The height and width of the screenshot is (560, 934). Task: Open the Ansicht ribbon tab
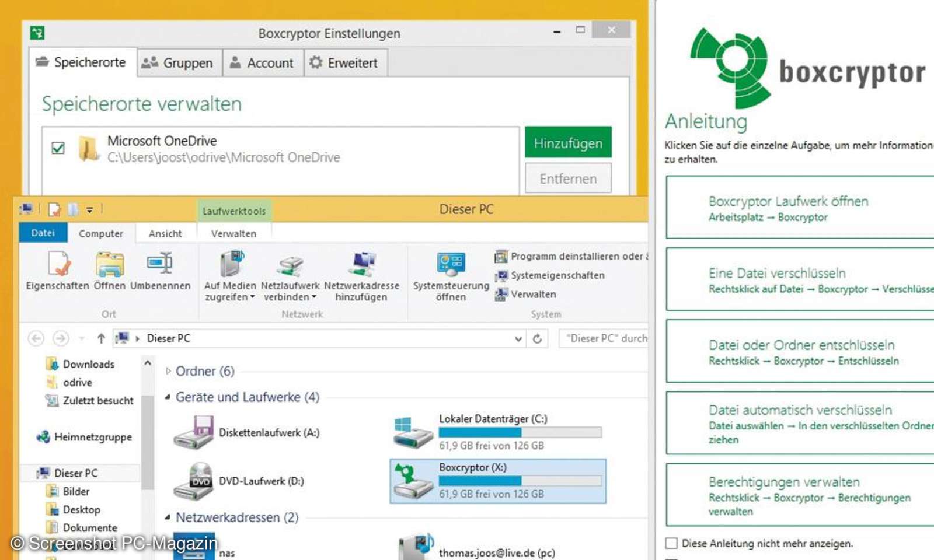[x=166, y=233]
